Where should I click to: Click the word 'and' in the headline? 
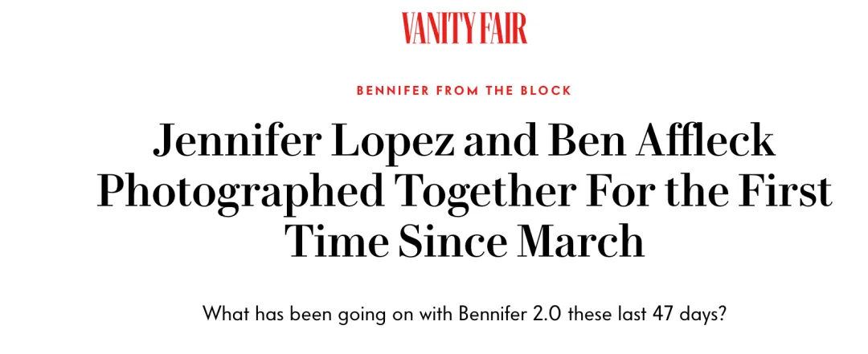[500, 140]
